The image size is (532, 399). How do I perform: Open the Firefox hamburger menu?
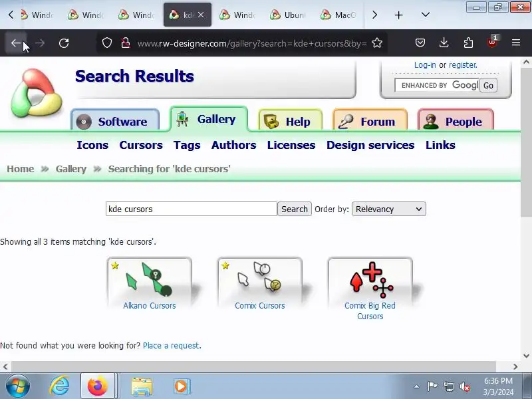(x=516, y=43)
